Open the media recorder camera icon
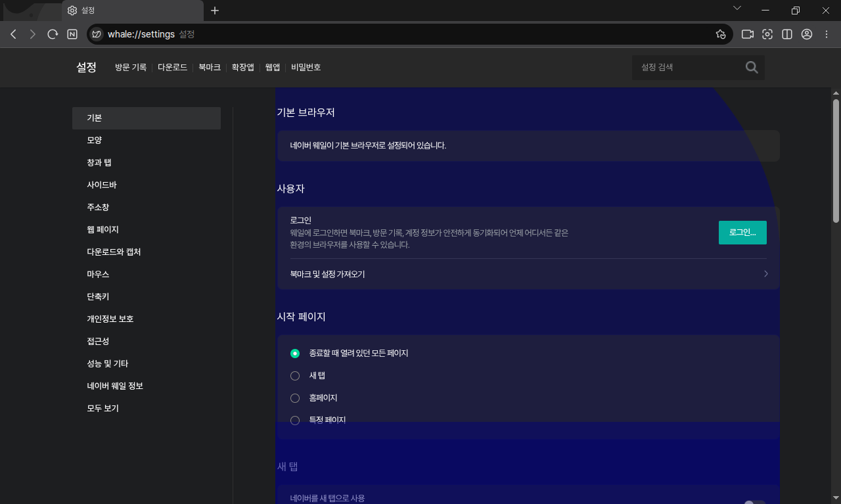 (x=747, y=34)
